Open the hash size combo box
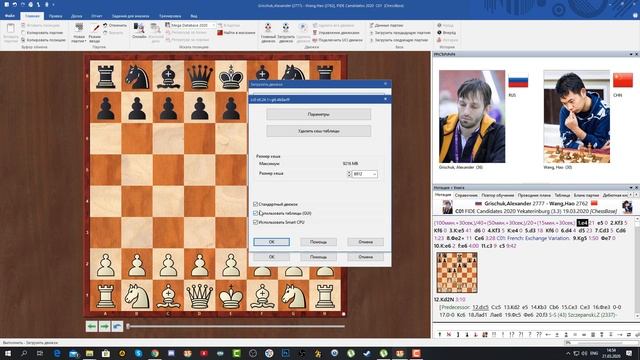 point(364,174)
